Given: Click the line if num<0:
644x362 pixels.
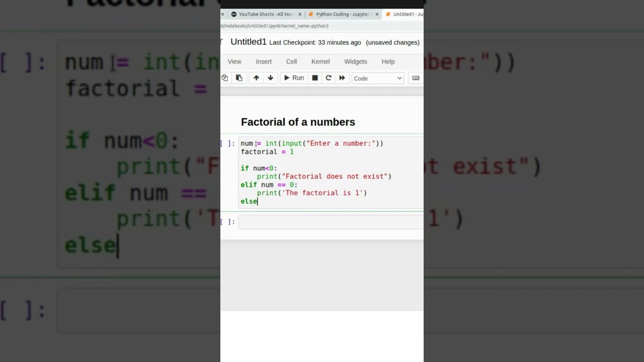Looking at the screenshot, I should click(259, 168).
